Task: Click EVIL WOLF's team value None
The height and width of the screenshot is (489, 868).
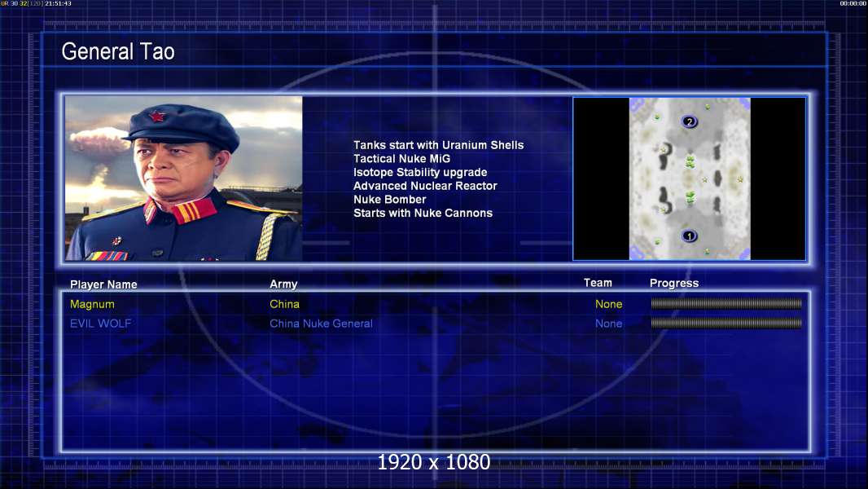Action: click(608, 324)
